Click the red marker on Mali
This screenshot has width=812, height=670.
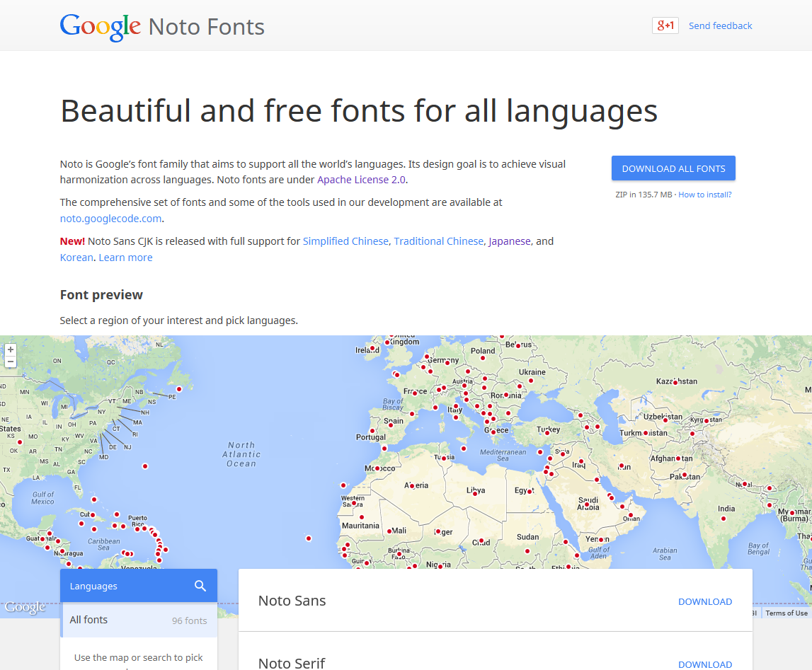tap(389, 531)
